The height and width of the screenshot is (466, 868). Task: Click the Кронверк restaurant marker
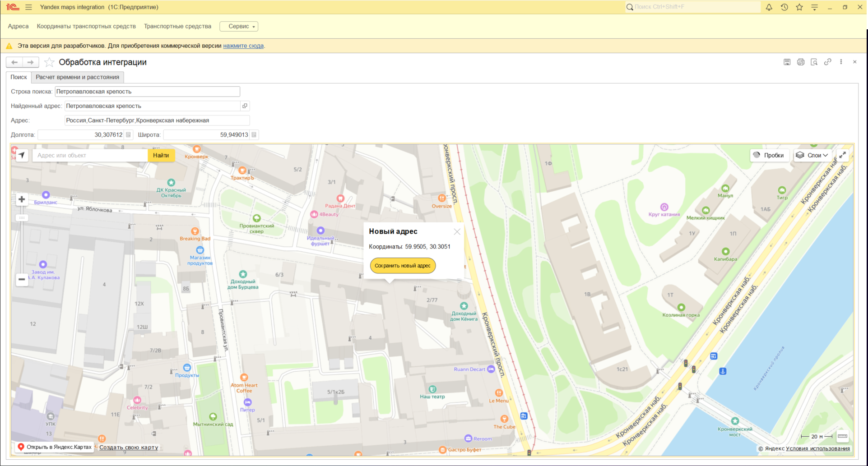pyautogui.click(x=196, y=149)
